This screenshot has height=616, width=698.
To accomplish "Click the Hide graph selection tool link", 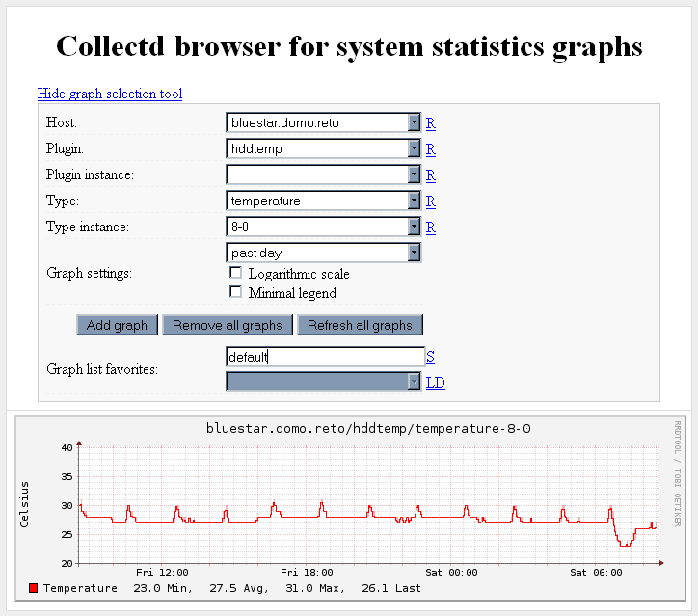I will (110, 94).
